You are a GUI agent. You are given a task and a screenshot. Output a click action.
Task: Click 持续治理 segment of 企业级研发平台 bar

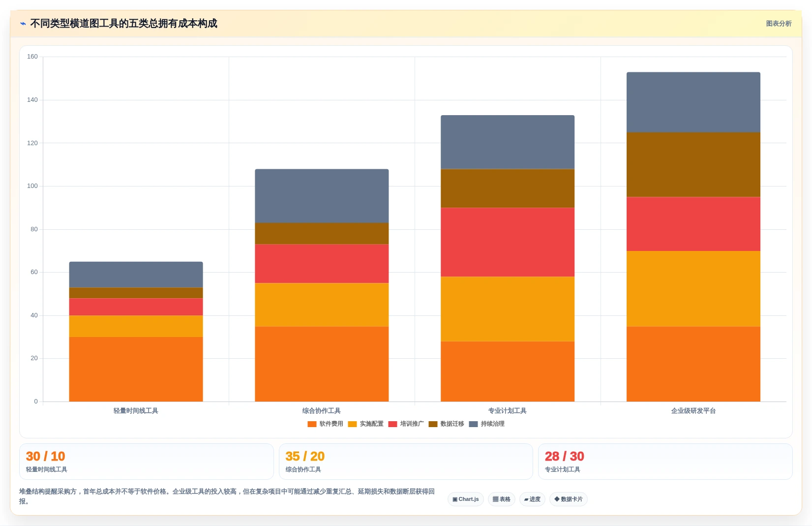[x=693, y=102]
